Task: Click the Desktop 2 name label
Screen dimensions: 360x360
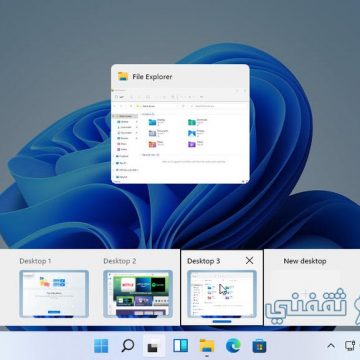Action: [x=120, y=261]
